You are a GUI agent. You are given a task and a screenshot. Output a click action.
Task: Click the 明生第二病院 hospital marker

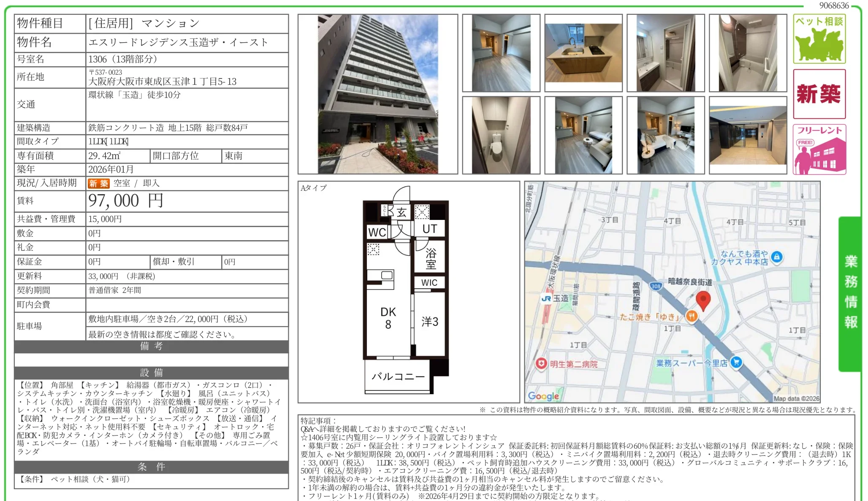[541, 363]
